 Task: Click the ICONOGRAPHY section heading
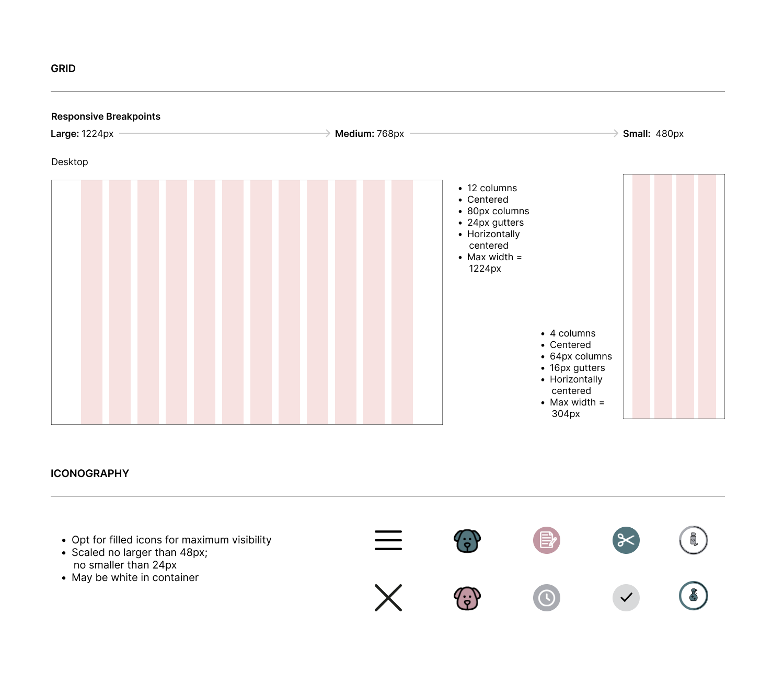[90, 473]
